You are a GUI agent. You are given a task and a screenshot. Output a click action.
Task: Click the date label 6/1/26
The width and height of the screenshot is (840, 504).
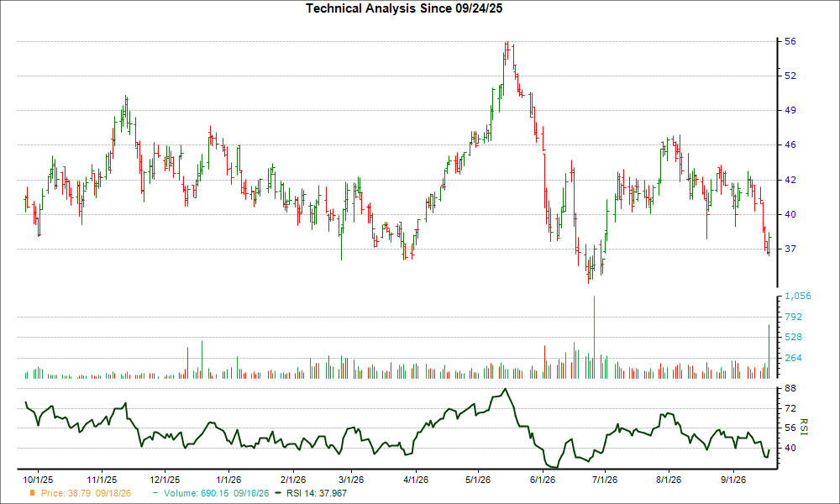tap(542, 480)
